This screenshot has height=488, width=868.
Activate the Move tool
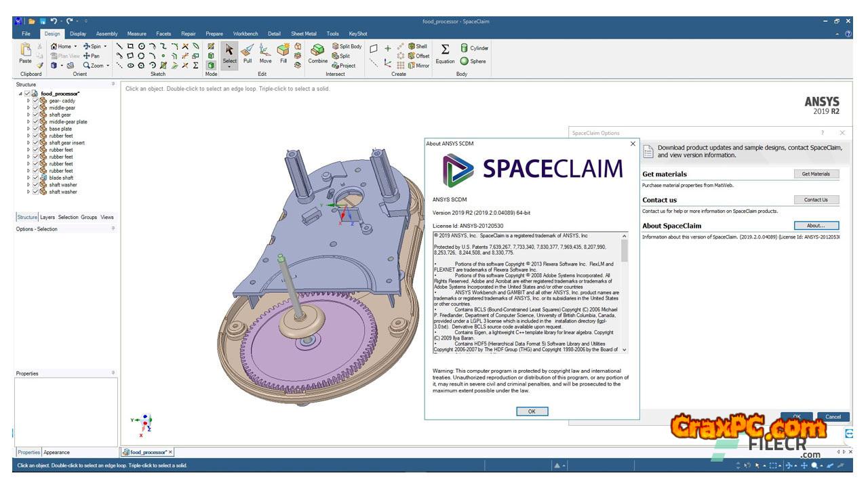pos(265,53)
